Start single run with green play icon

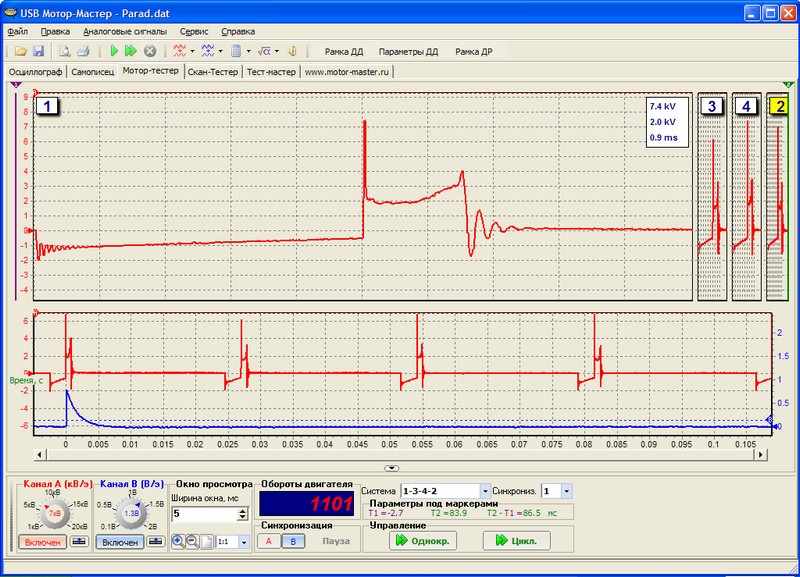point(114,51)
